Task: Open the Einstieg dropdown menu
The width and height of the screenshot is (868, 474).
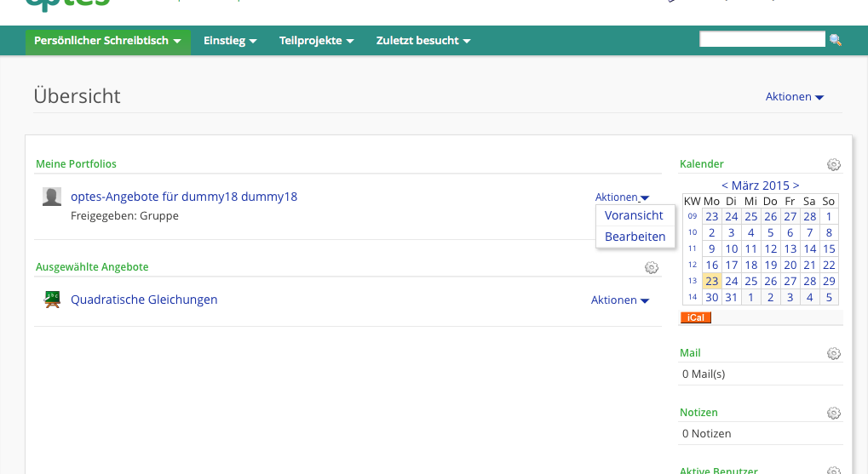Action: pos(230,41)
